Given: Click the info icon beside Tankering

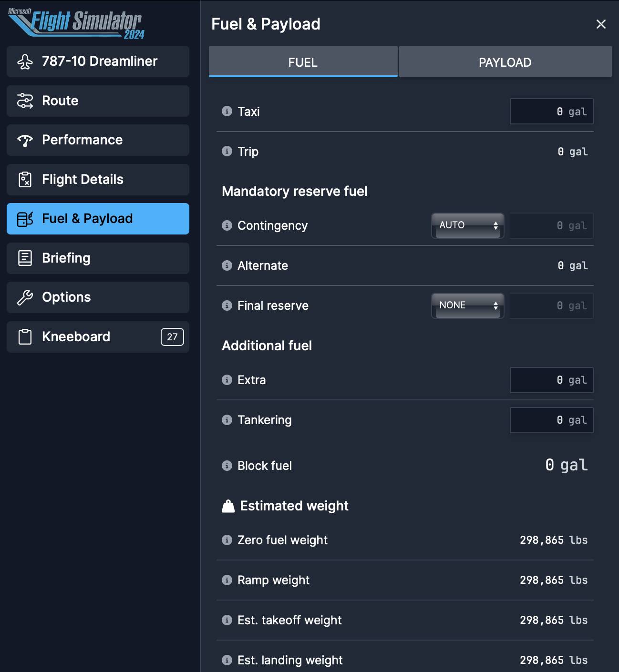Looking at the screenshot, I should pyautogui.click(x=227, y=419).
